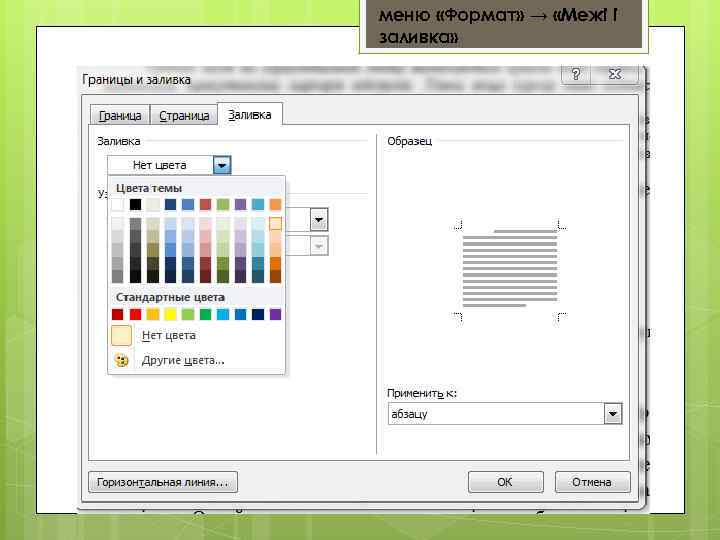Choose purple in Стандартные цвета
This screenshot has height=540, width=720.
coord(276,315)
